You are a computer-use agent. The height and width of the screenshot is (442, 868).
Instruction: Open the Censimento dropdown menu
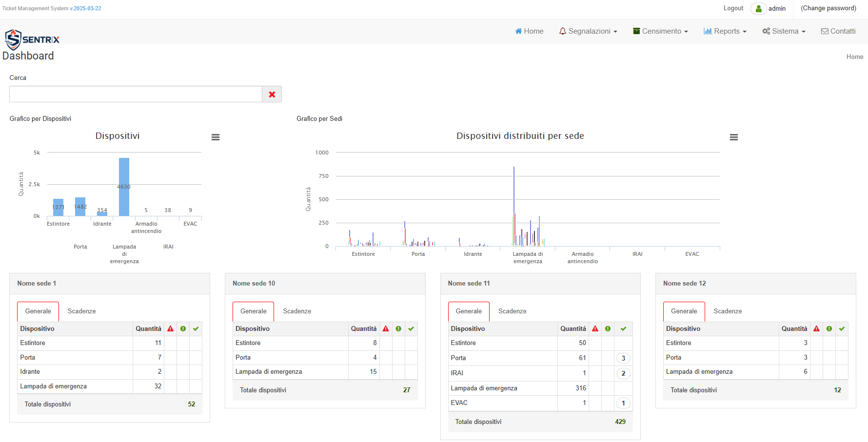661,31
